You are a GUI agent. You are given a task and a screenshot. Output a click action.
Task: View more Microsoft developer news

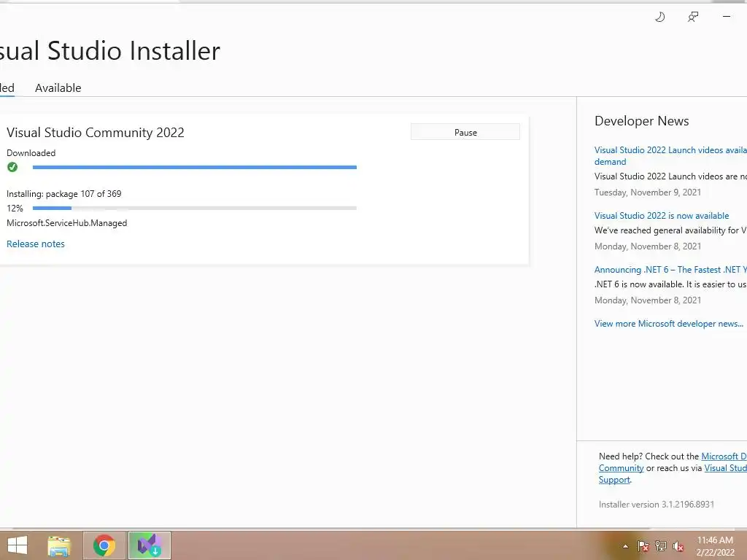click(669, 324)
